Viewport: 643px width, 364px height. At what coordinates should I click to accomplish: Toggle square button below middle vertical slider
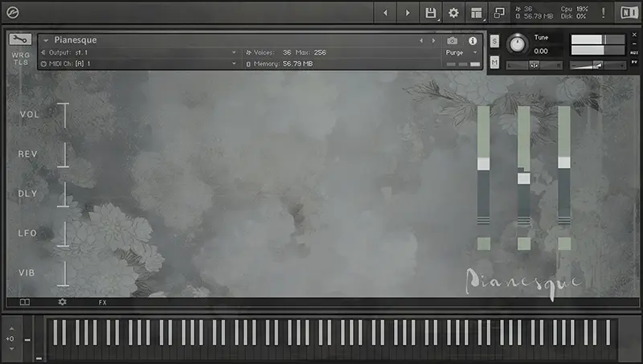524,243
